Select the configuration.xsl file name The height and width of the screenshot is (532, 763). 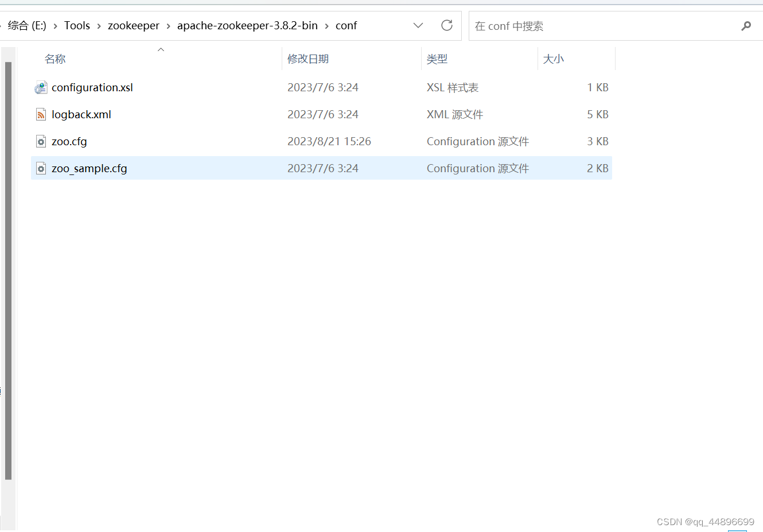(92, 87)
